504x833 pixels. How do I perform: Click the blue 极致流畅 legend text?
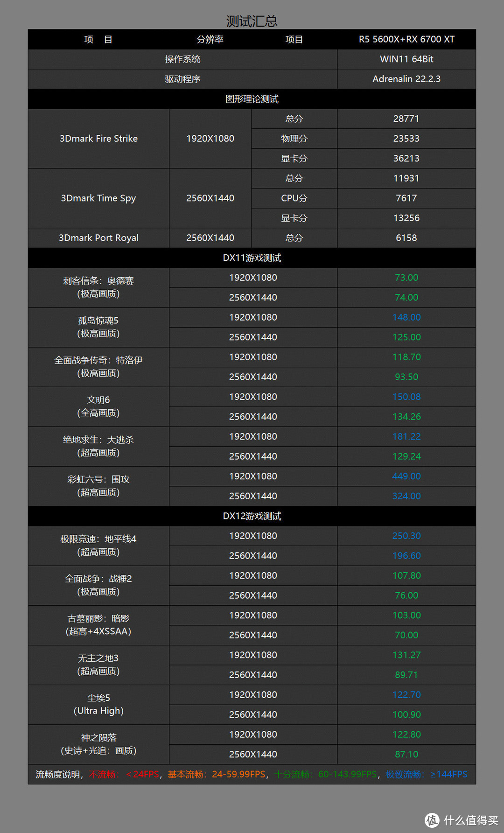point(405,775)
